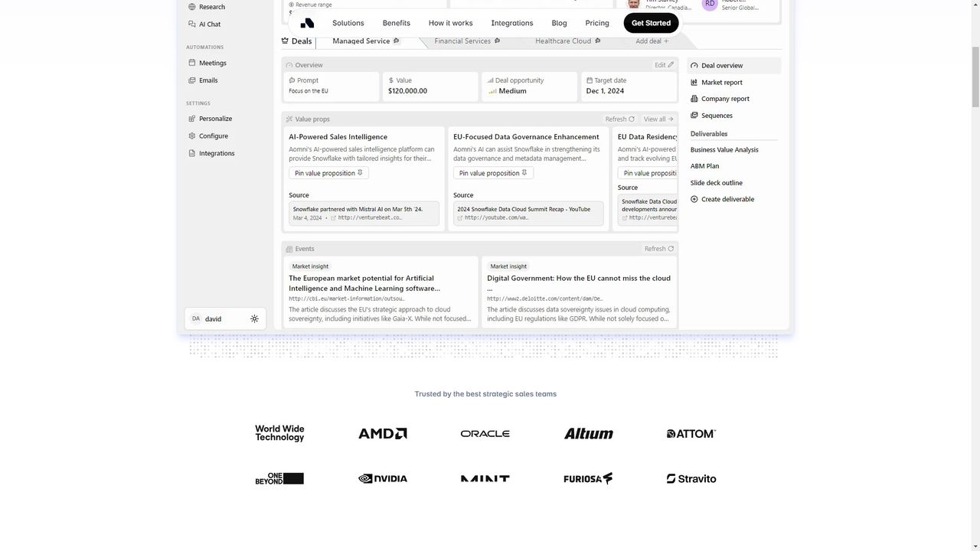
Task: Pin the AI-Powered Sales Intelligence value proposition
Action: 329,174
